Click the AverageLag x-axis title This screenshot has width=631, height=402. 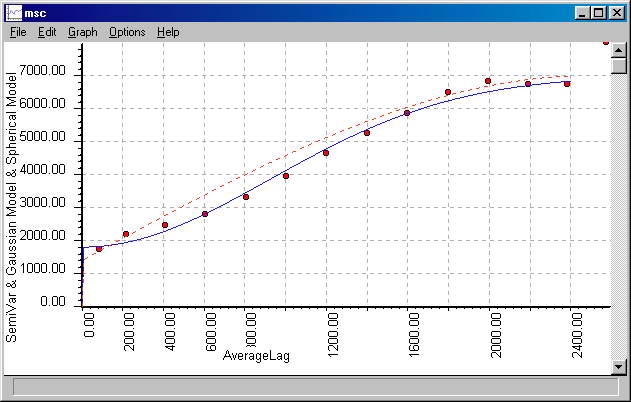click(x=256, y=356)
